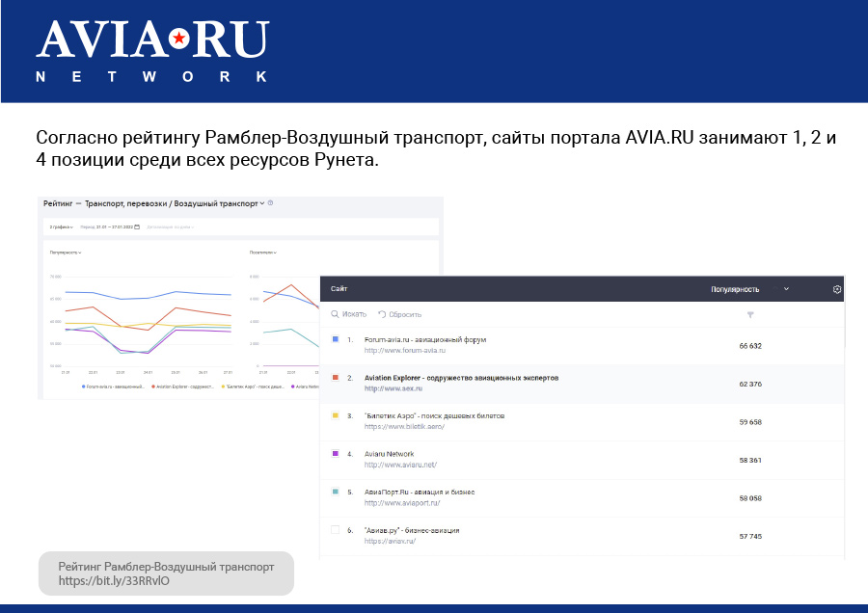Expand the Посетители chart metric dropdown
The image size is (868, 613).
tap(263, 253)
